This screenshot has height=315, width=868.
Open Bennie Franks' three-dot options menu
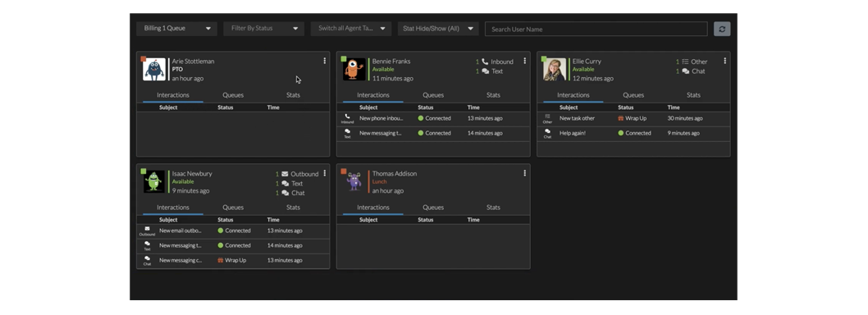click(x=525, y=61)
